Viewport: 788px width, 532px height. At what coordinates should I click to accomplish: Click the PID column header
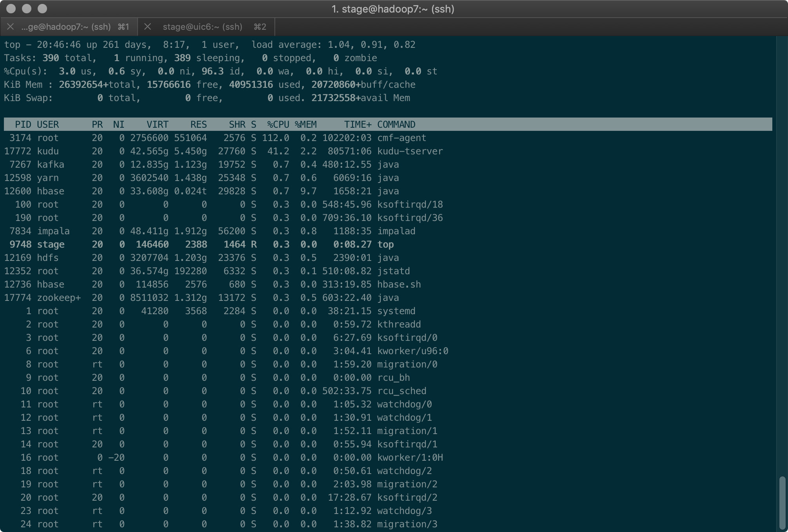23,125
